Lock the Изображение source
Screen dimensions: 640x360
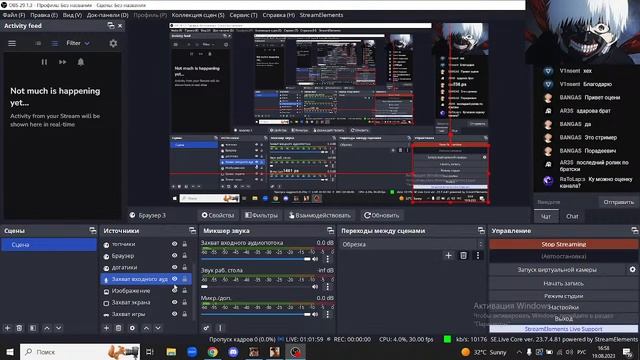point(185,291)
